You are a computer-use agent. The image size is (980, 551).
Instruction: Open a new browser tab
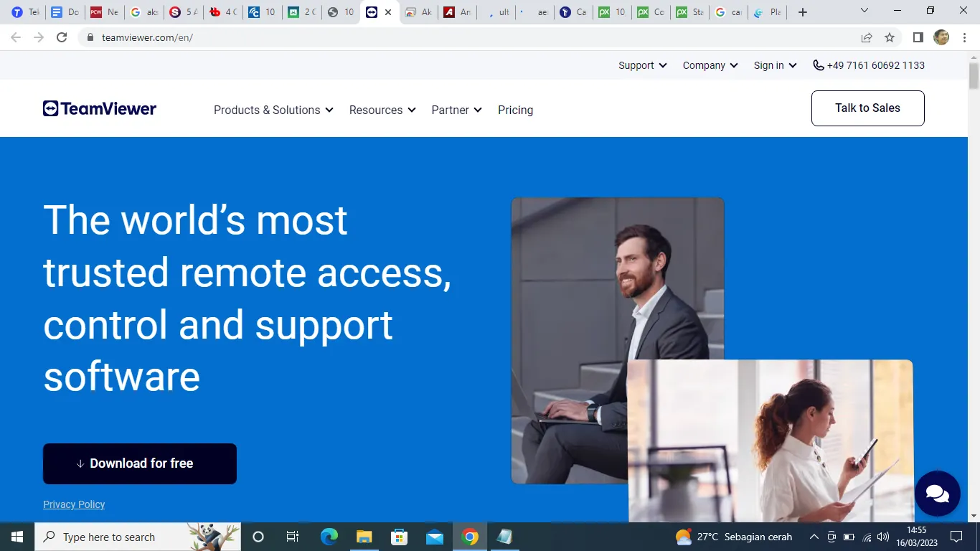[803, 12]
